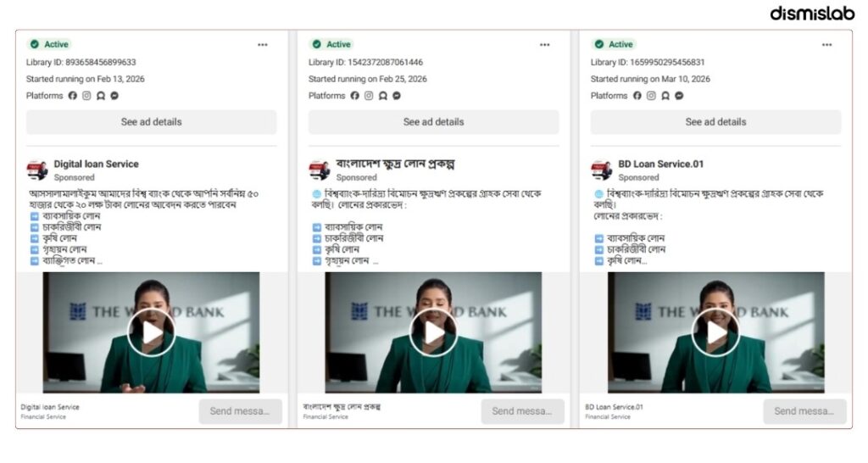Image resolution: width=868 pixels, height=463 pixels.
Task: Click 'Started running on Feb 13, 2026'
Action: click(x=86, y=79)
